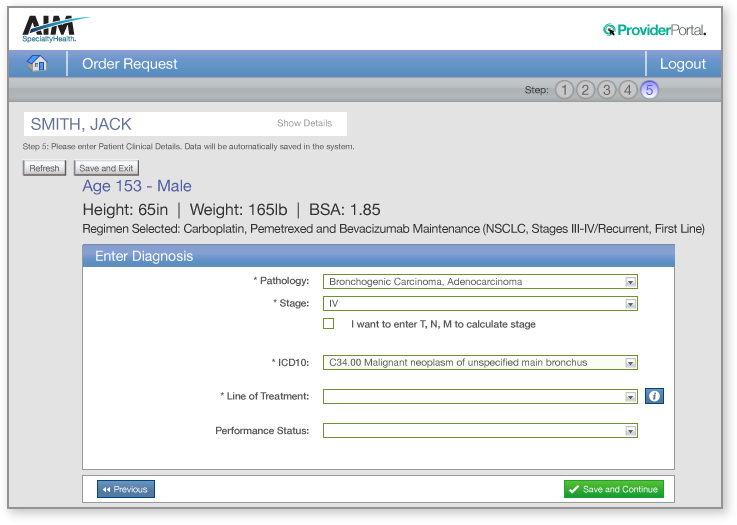Click the Height: 65in value
Image resolution: width=737 pixels, height=525 pixels.
pyautogui.click(x=125, y=210)
